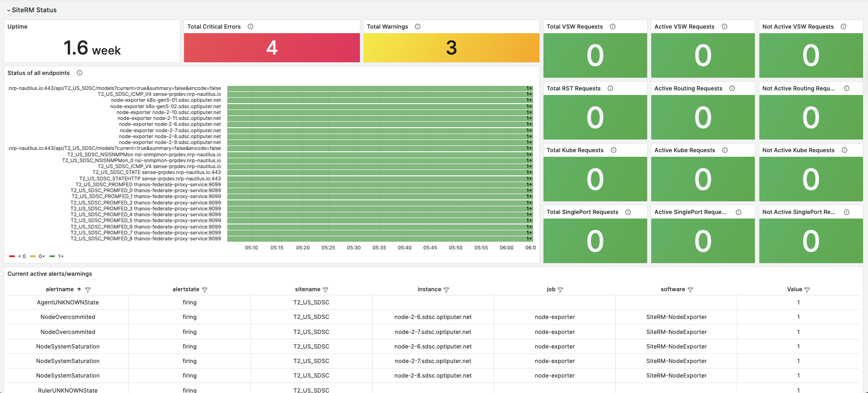The image size is (868, 393).
Task: Click info icon on Total RST Requests
Action: point(610,89)
